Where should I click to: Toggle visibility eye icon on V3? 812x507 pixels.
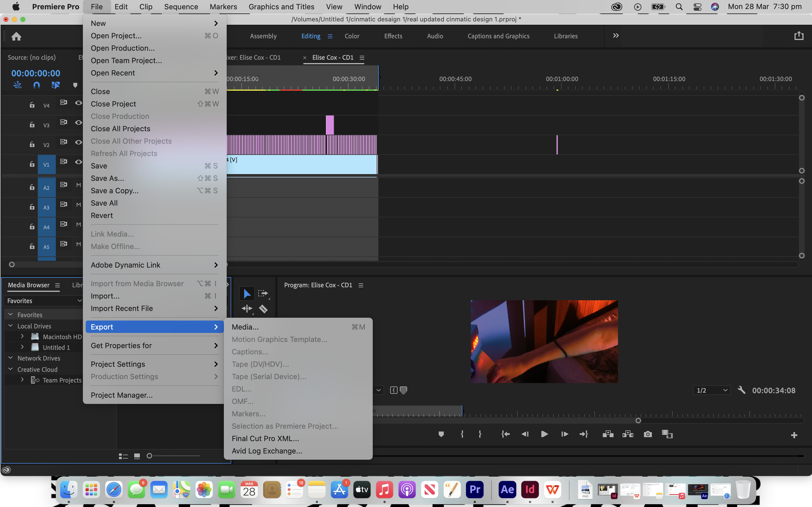click(78, 123)
